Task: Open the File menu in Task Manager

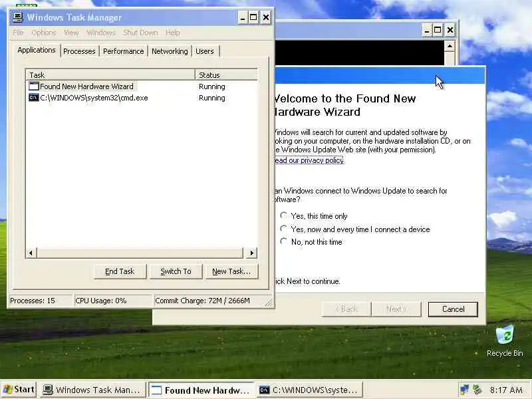Action: click(19, 33)
